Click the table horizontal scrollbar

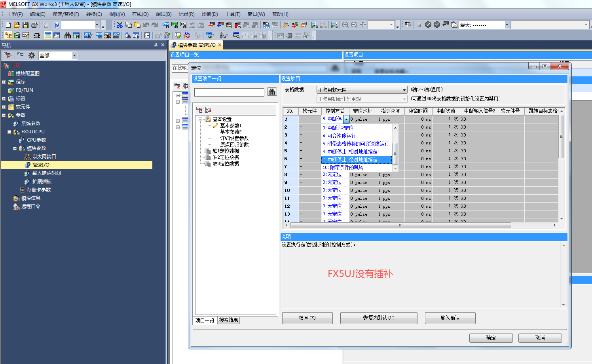(x=400, y=226)
